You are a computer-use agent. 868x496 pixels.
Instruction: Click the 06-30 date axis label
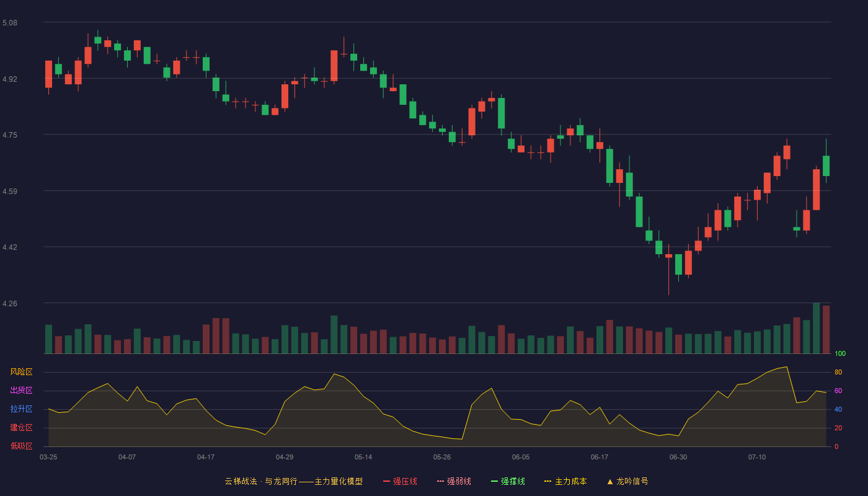(678, 457)
